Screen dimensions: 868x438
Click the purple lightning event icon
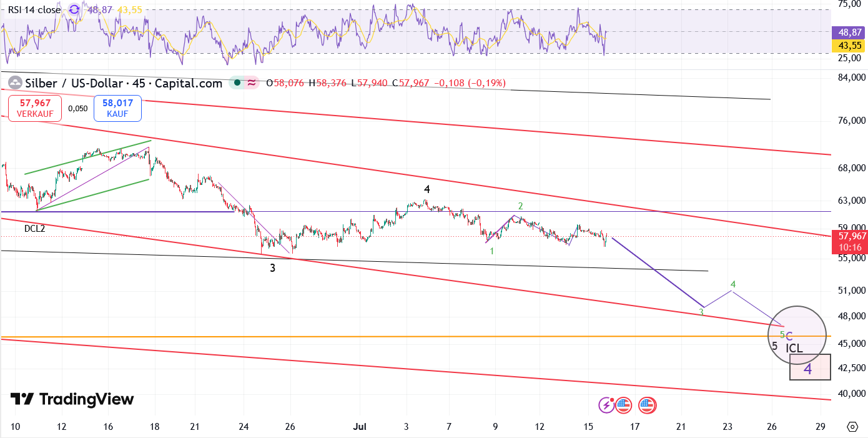(606, 405)
